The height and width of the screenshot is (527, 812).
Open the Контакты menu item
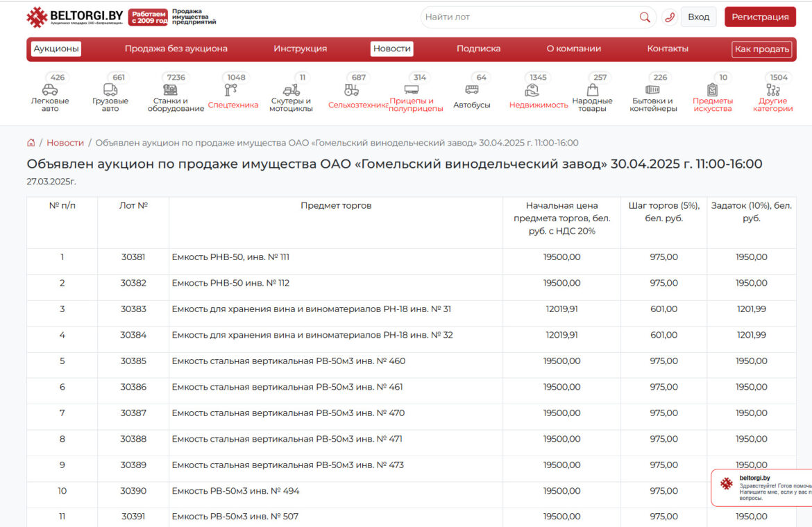point(668,49)
